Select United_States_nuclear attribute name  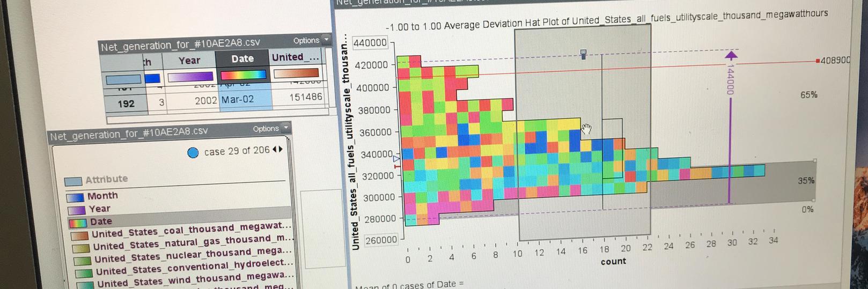194,254
